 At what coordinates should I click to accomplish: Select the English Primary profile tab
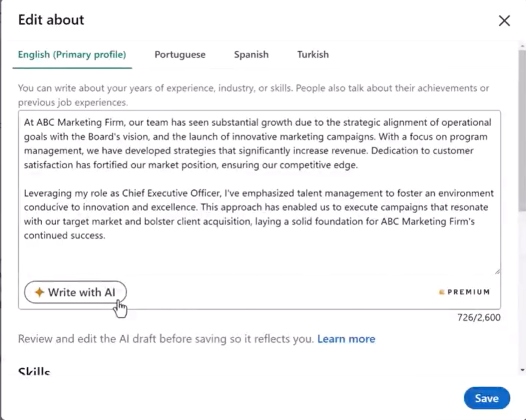click(72, 54)
